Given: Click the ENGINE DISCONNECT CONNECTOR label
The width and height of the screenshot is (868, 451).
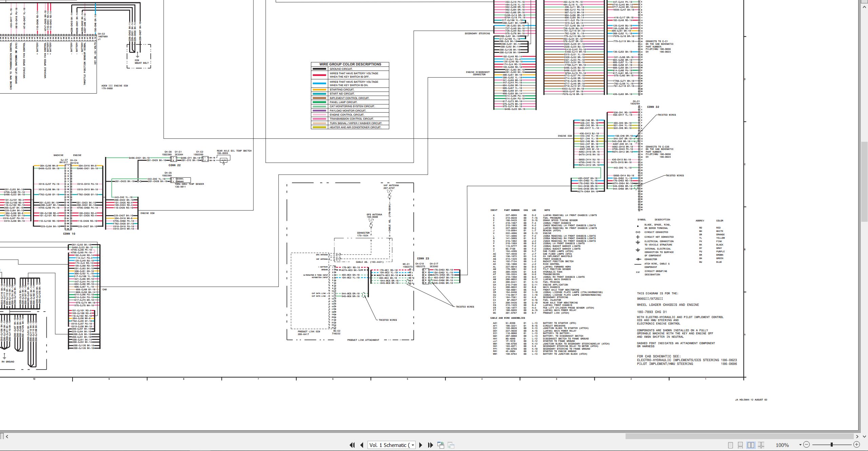Looking at the screenshot, I should (478, 73).
